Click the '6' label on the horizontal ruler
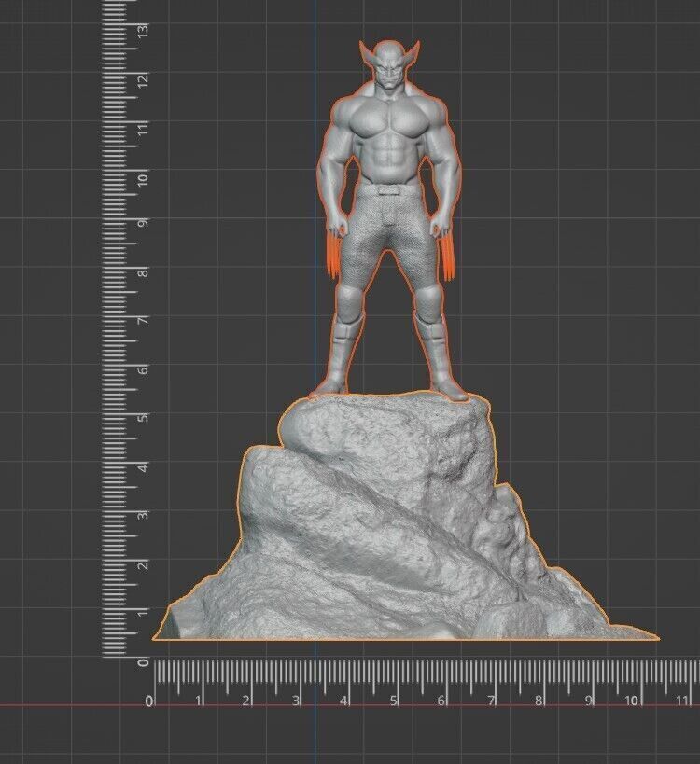700x764 pixels. [x=441, y=701]
